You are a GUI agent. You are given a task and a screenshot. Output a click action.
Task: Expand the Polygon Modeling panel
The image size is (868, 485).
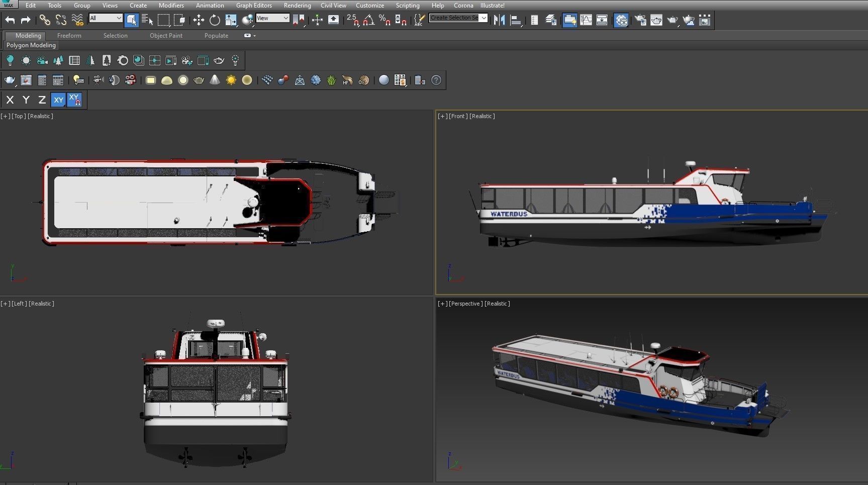31,45
